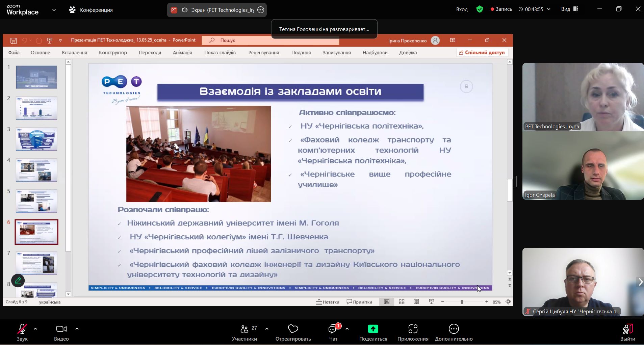Open the Zoom Workplace dropdown menu

[x=54, y=10]
